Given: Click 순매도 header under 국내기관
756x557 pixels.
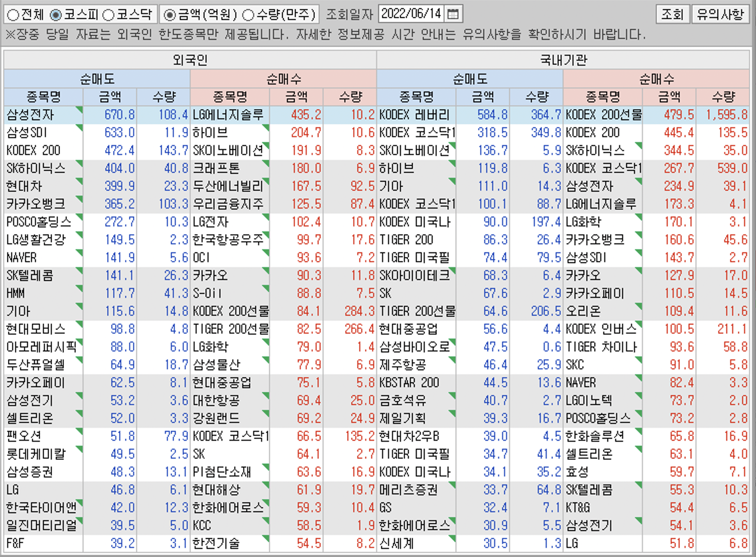Looking at the screenshot, I should coord(470,79).
